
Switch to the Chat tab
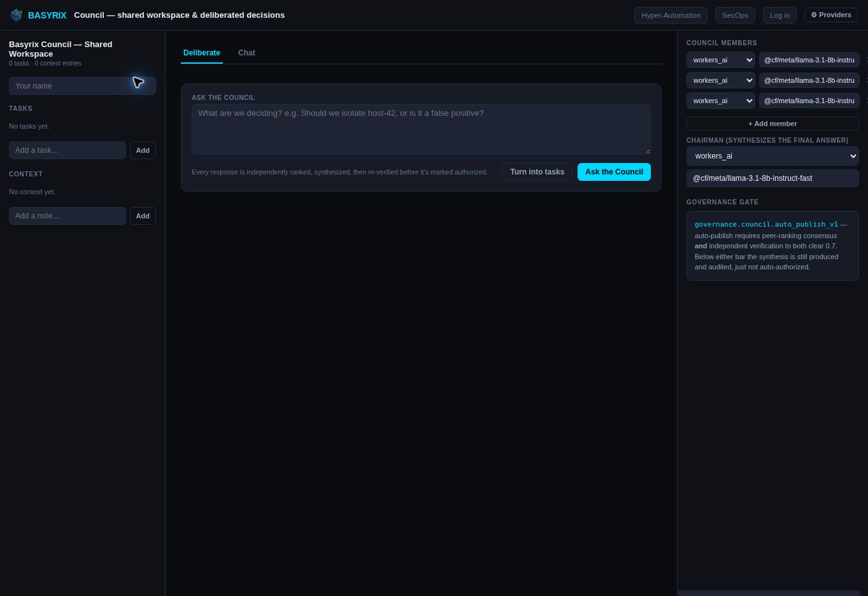[x=246, y=53]
